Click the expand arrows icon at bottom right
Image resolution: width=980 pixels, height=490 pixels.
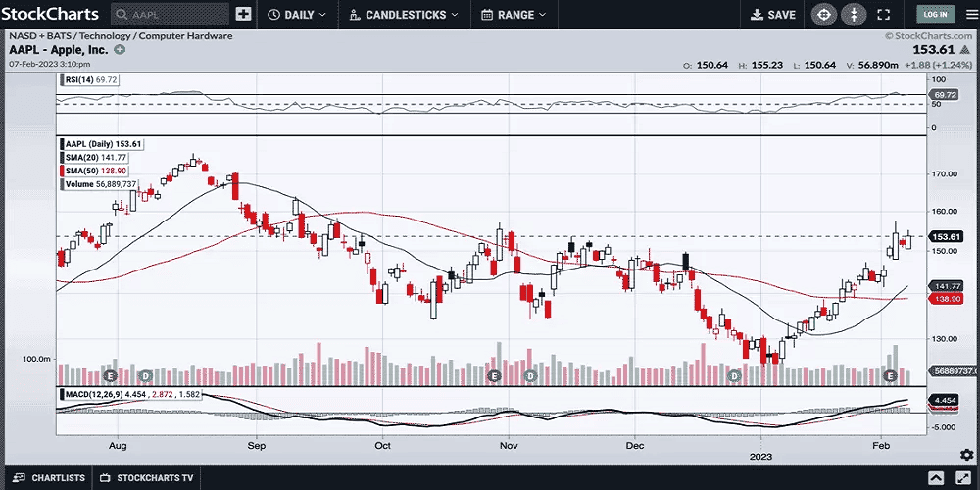[964, 478]
